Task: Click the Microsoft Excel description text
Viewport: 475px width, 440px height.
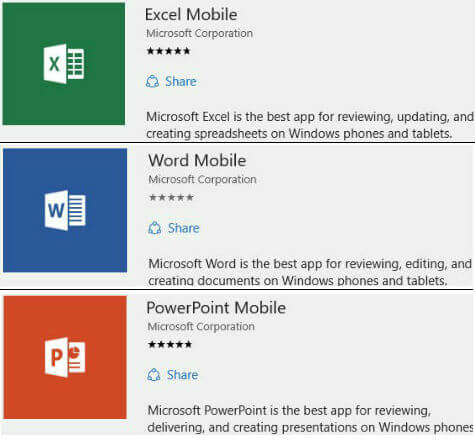Action: tap(310, 125)
